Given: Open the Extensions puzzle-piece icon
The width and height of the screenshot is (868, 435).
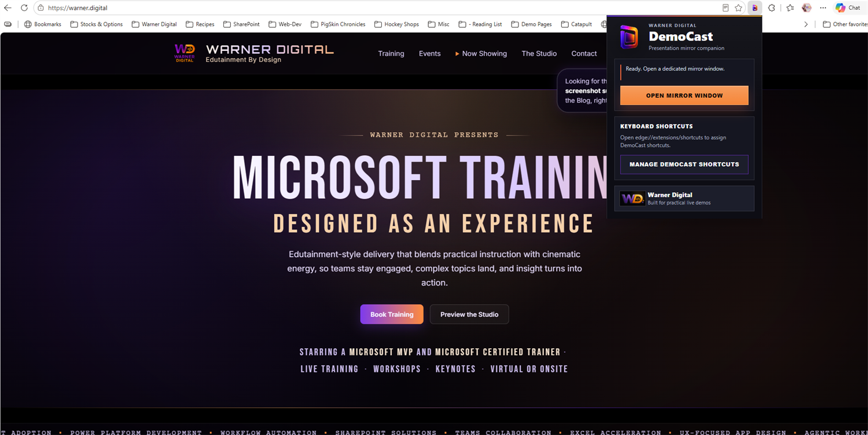Looking at the screenshot, I should coord(771,8).
